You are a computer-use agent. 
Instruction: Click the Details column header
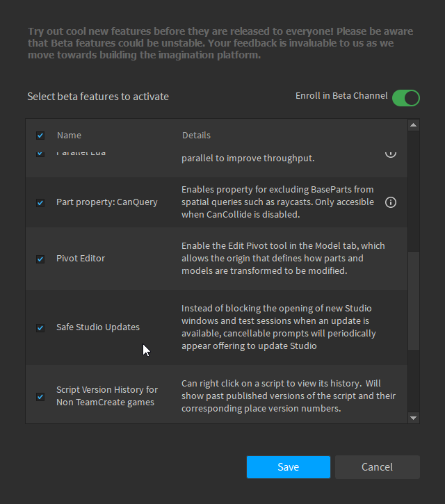[196, 136]
